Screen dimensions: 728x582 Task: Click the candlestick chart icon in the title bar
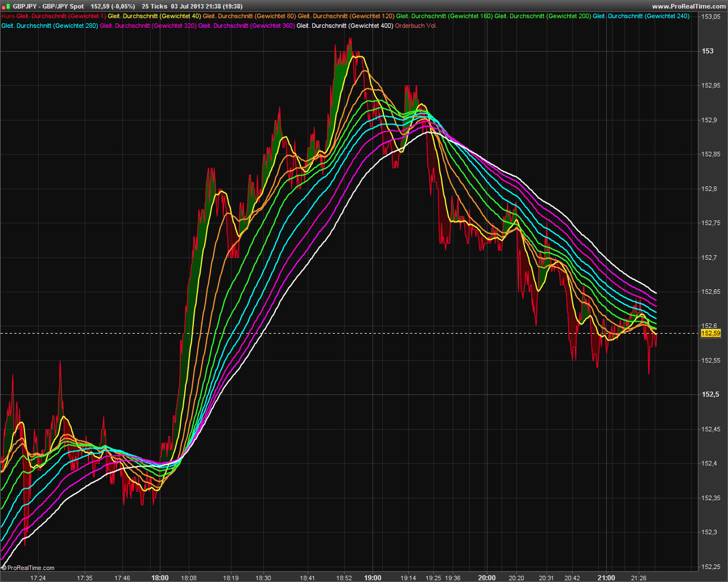6,6
